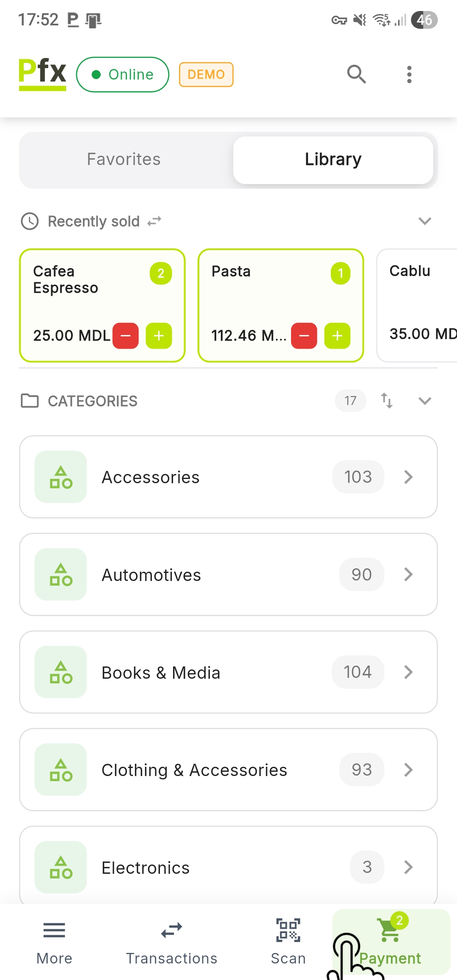Tap the Transactions arrows icon

171,930
